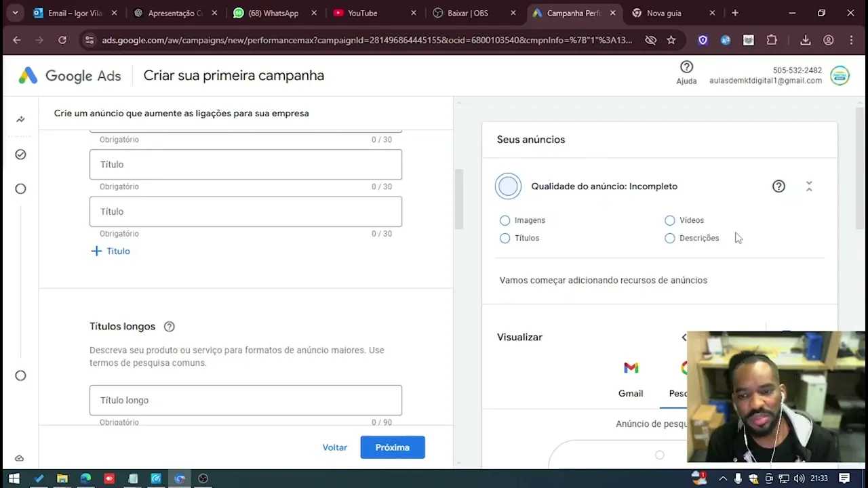Open the Windows Start button
The width and height of the screenshot is (868, 488).
click(14, 479)
